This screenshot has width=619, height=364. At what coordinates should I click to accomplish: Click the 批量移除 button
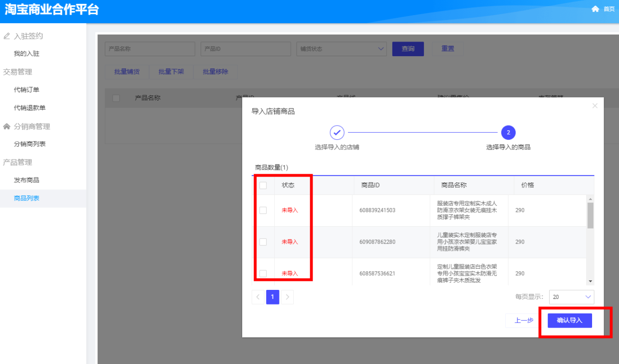215,72
